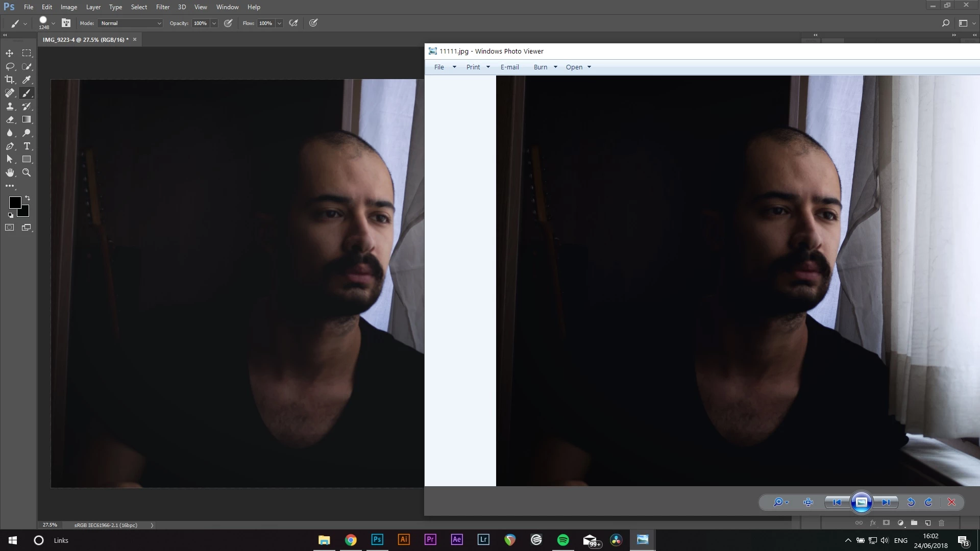Select the Crop tool
980x551 pixels.
(x=10, y=80)
